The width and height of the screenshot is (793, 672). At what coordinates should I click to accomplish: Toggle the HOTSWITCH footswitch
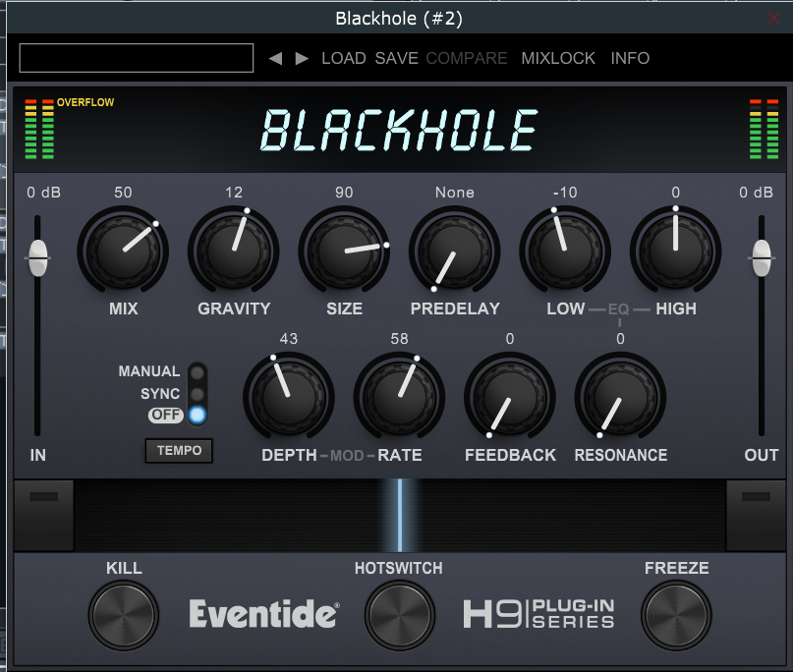(400, 615)
